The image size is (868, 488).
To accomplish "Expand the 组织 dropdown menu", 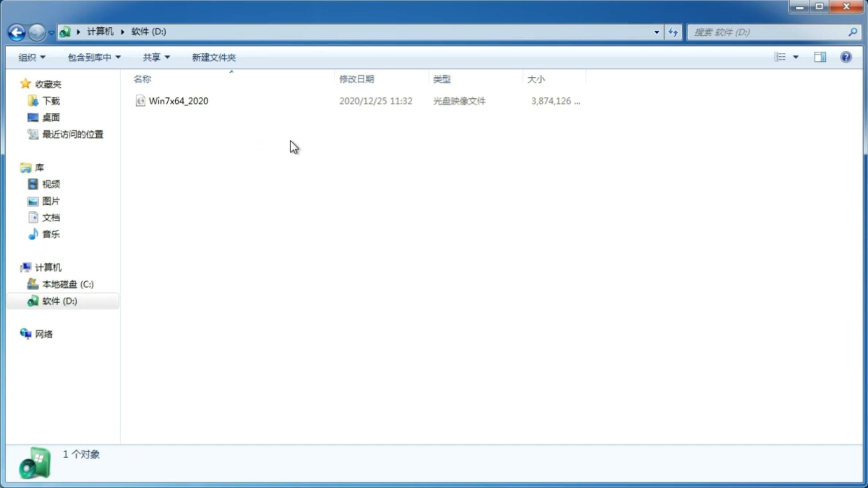I will [x=31, y=57].
